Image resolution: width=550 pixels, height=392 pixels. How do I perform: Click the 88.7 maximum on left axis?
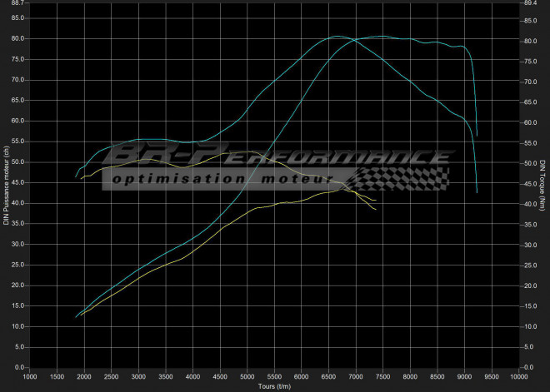tap(17, 4)
